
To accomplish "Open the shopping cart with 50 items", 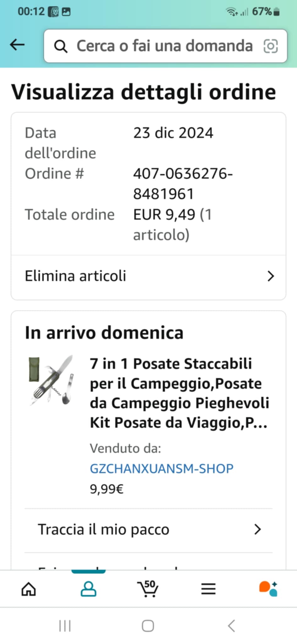I will click(x=148, y=589).
